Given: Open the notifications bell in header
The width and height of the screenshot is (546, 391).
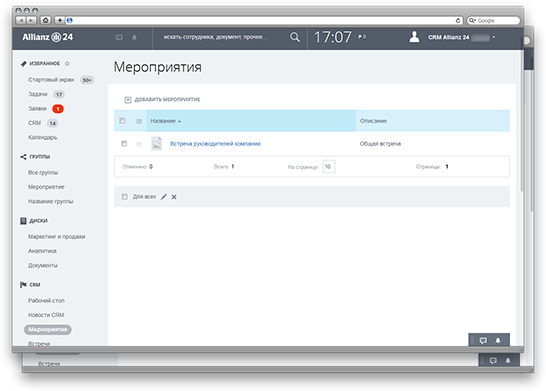Looking at the screenshot, I should pyautogui.click(x=134, y=37).
